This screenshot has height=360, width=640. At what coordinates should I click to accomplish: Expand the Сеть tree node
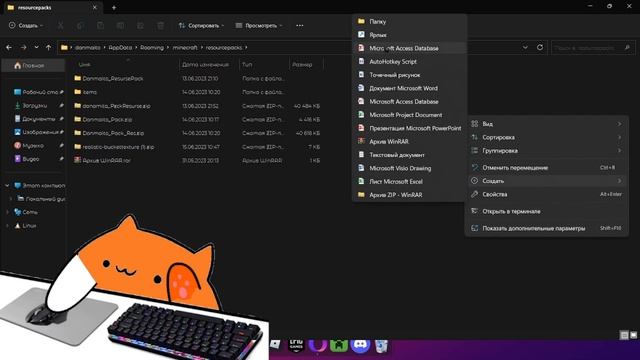coord(7,212)
